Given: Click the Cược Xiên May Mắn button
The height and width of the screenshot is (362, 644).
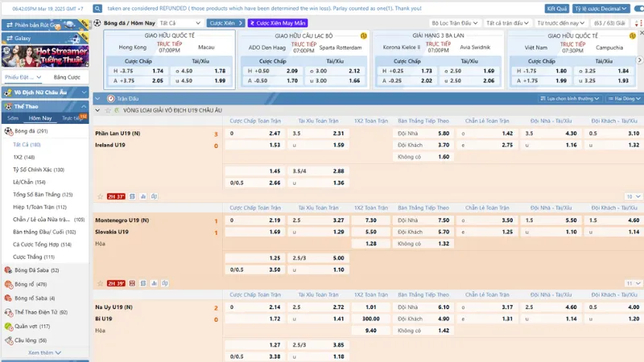Looking at the screenshot, I should 278,23.
